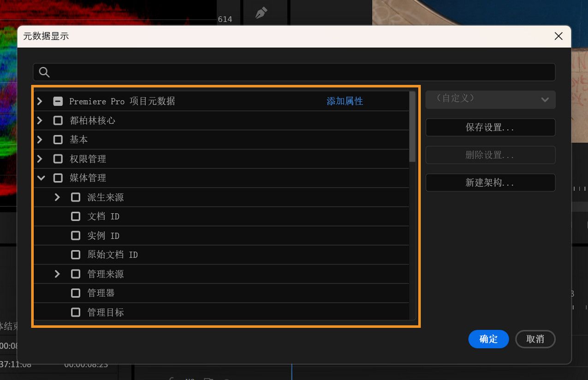
Task: Click the 添加属性 link
Action: point(345,101)
